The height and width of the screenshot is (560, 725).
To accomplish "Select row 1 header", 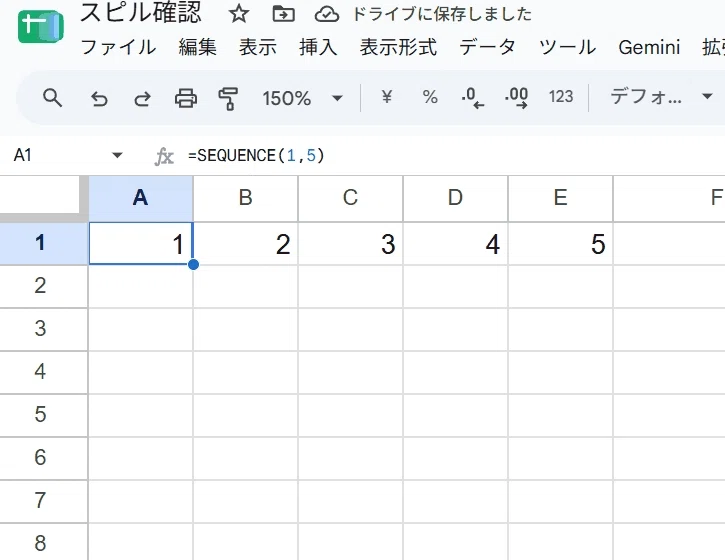I will [43, 243].
